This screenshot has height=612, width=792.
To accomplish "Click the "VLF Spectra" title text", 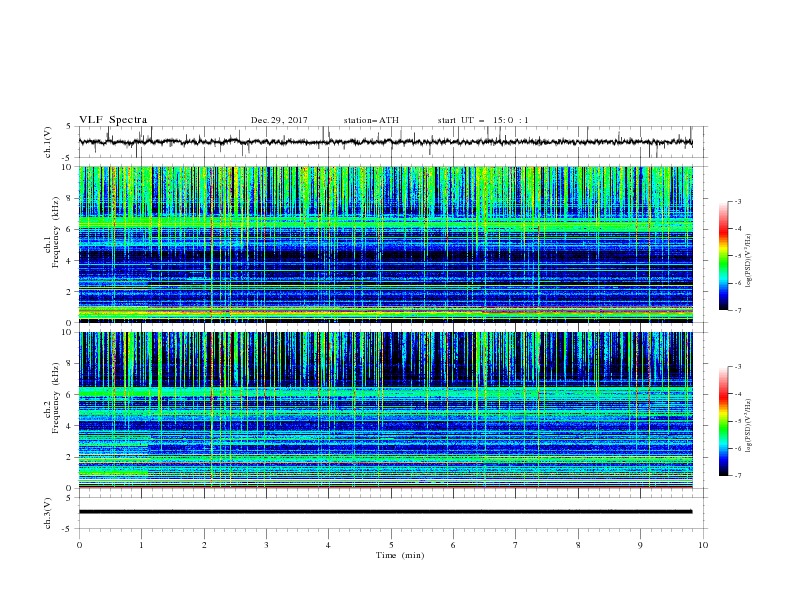I will point(113,120).
